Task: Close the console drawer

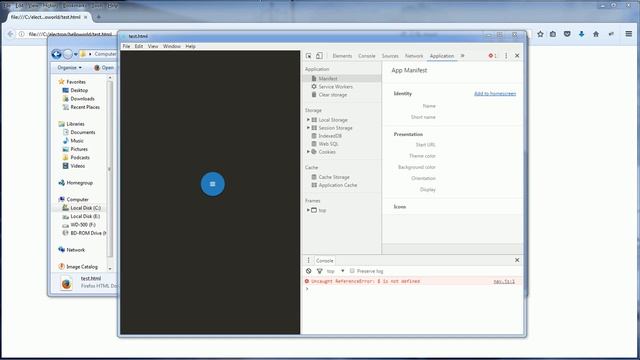Action: (x=517, y=260)
